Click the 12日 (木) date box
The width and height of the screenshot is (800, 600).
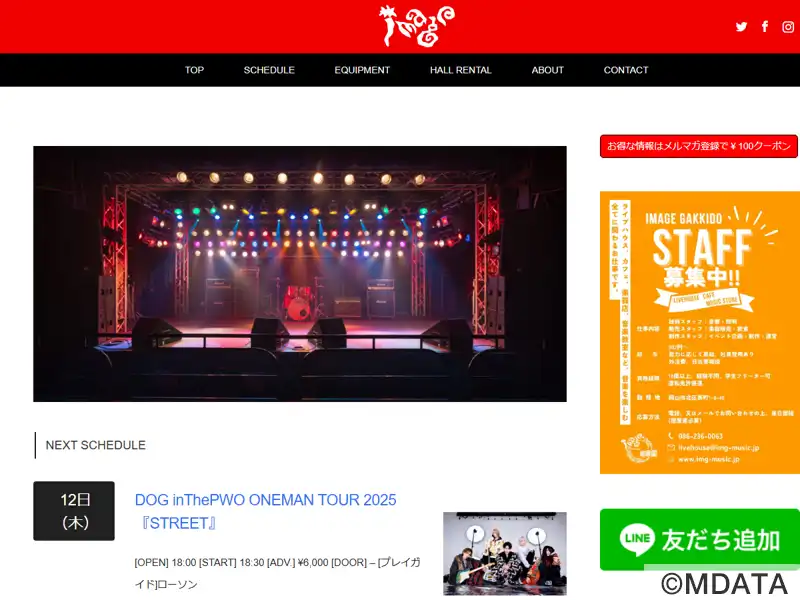pos(74,511)
